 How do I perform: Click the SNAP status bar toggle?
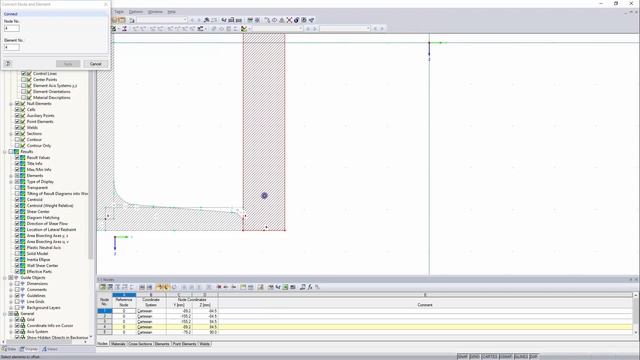[462, 357]
